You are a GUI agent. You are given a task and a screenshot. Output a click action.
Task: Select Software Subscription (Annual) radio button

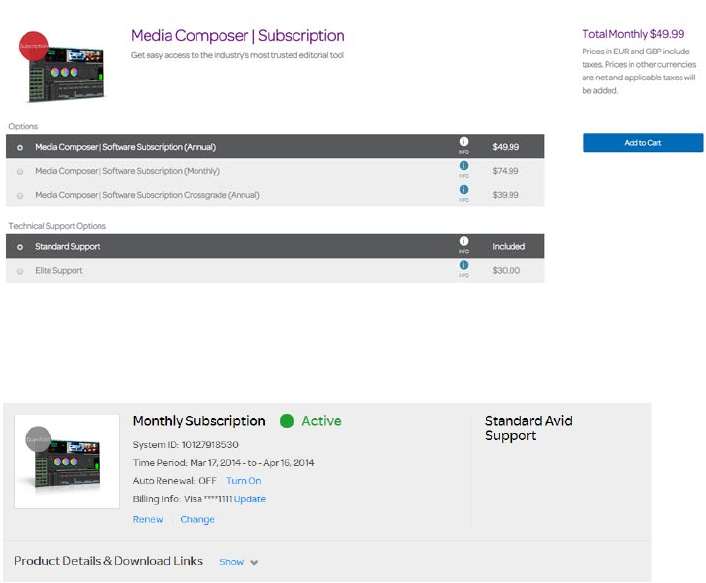point(21,148)
